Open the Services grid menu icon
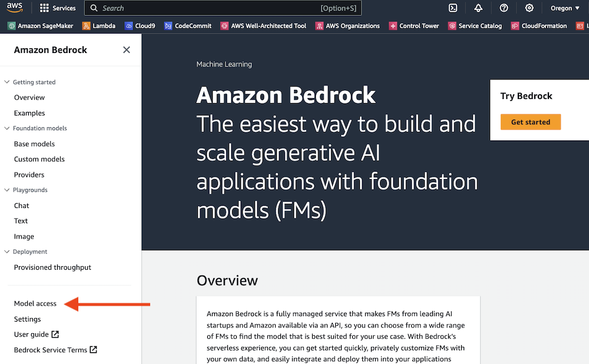589x364 pixels. [44, 8]
